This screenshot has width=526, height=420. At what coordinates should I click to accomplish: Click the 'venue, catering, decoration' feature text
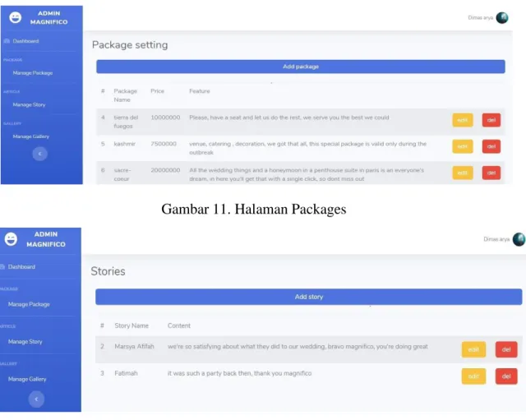pos(307,148)
